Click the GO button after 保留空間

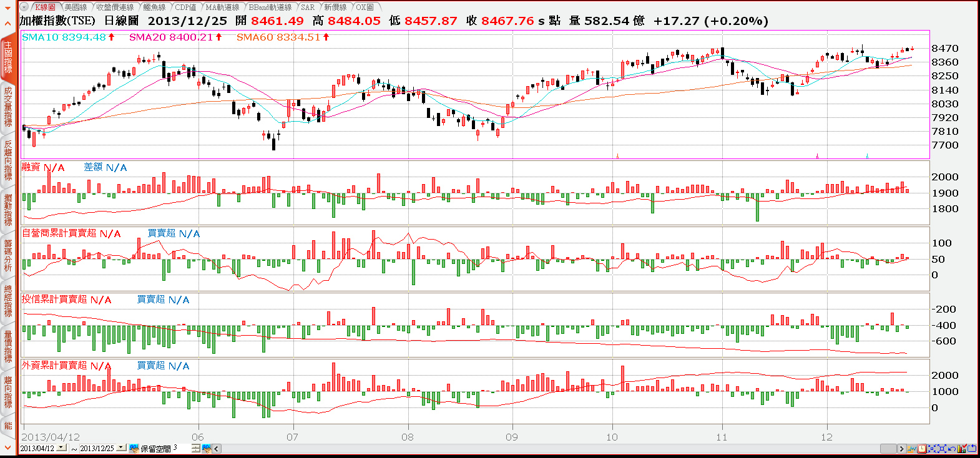(207, 448)
